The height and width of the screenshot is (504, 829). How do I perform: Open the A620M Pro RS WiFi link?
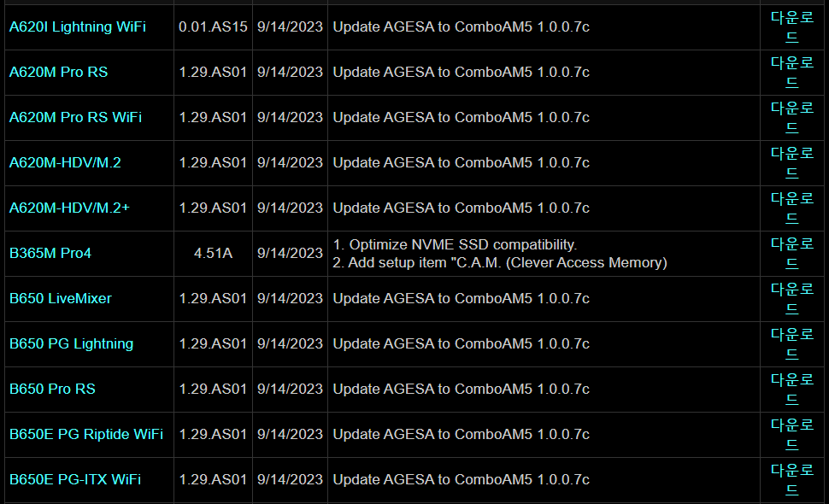click(75, 117)
